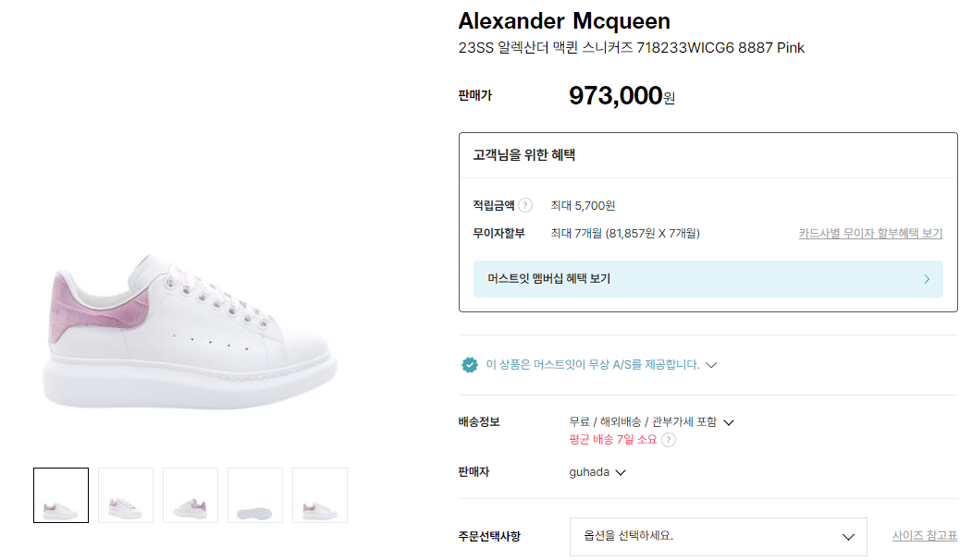Screen dimensions: 972x560
Task: Click the right arrow in the membership banner
Action: [927, 278]
